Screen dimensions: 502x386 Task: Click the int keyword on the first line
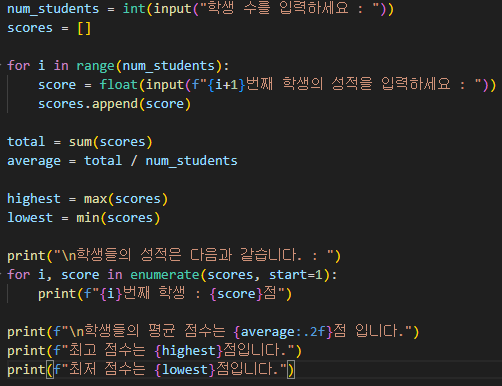[134, 9]
